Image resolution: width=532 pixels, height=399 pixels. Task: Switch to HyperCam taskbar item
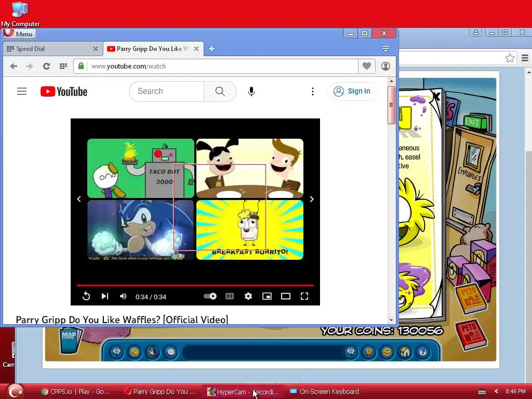[243, 392]
